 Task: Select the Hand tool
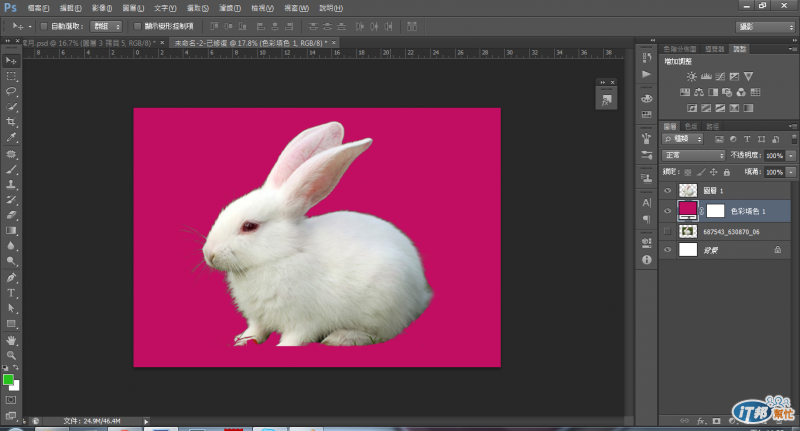point(11,340)
